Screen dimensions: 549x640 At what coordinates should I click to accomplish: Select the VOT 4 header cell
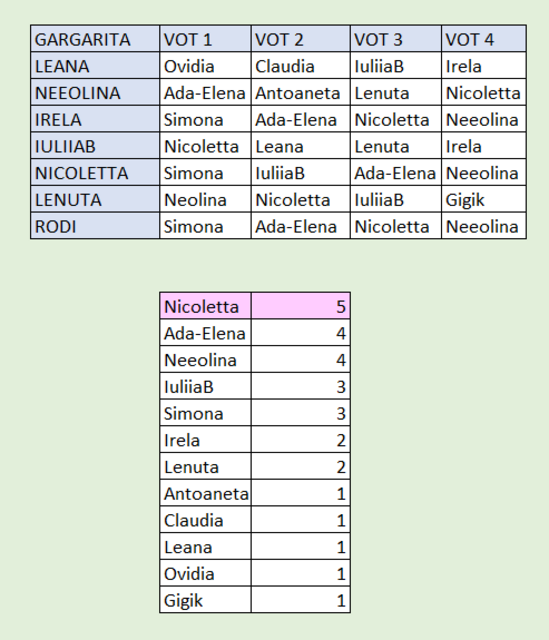[x=484, y=38]
